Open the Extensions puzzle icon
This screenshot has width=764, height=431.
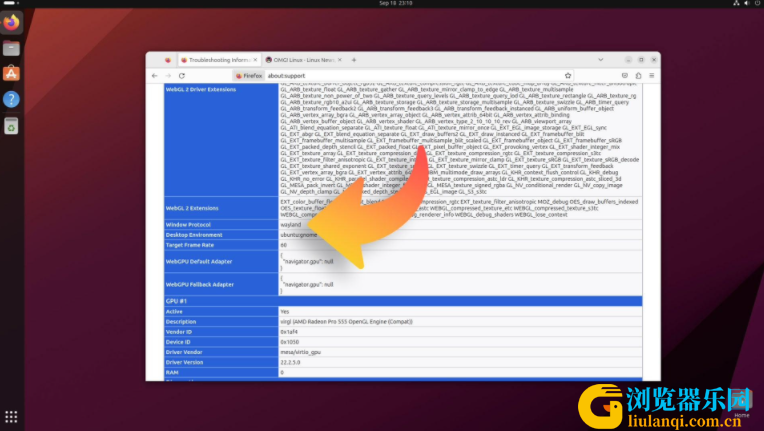[x=638, y=75]
